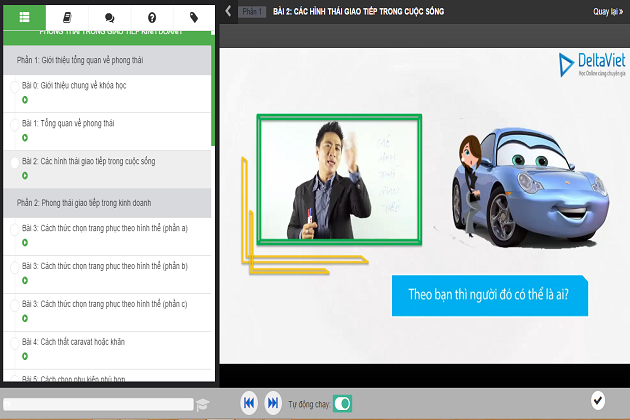
Task: Click play icon under Bài 2
Action: [x=25, y=176]
